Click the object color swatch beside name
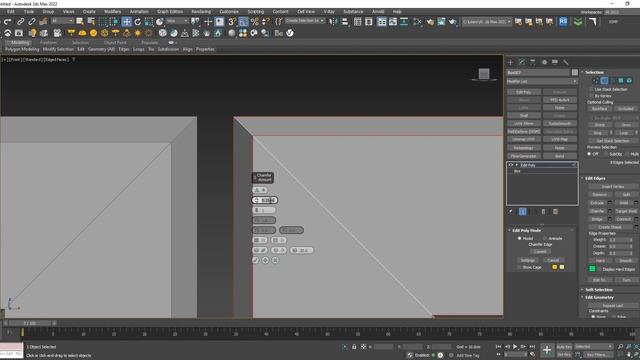The height and width of the screenshot is (360, 640). 575,73
